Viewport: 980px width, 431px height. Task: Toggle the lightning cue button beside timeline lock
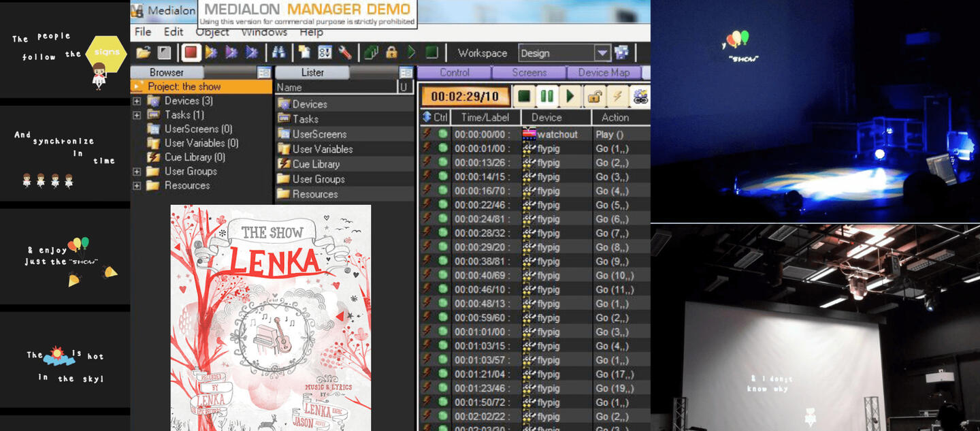[x=617, y=97]
